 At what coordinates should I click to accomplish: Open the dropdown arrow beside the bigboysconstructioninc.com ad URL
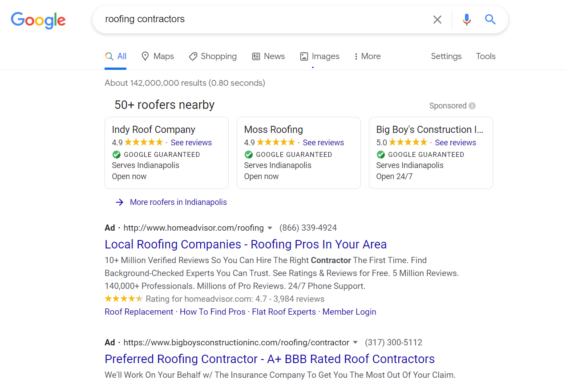pos(356,342)
